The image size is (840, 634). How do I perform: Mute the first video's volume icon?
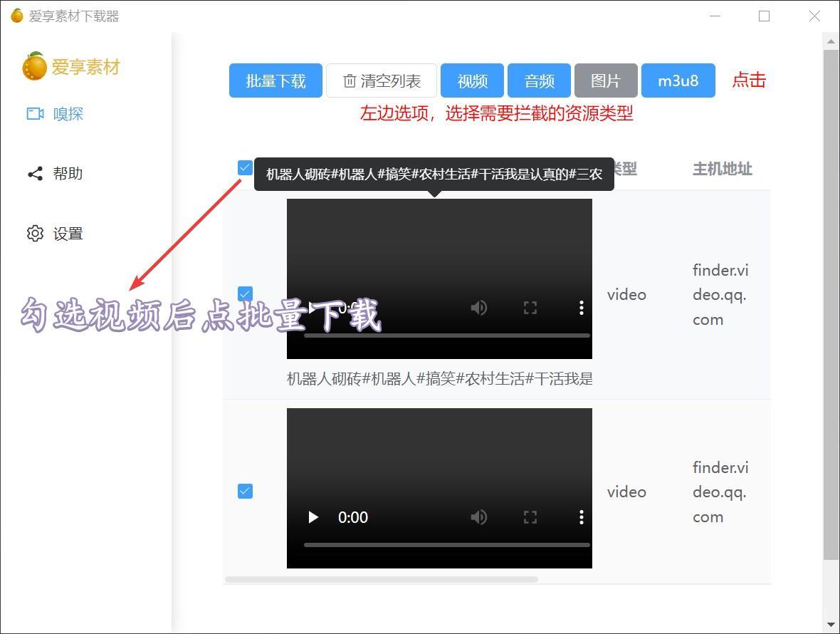478,308
